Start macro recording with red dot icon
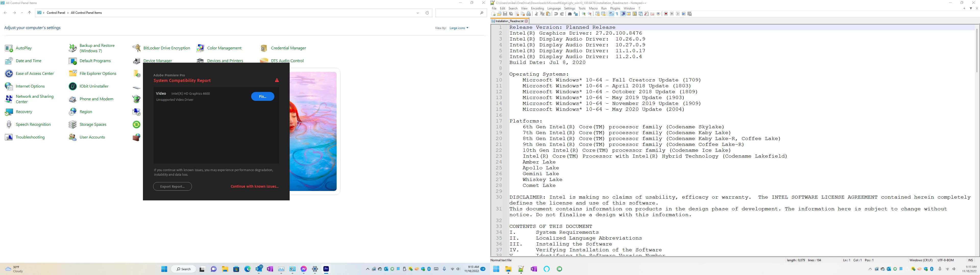Viewport: 980px width, 275px height. point(666,14)
